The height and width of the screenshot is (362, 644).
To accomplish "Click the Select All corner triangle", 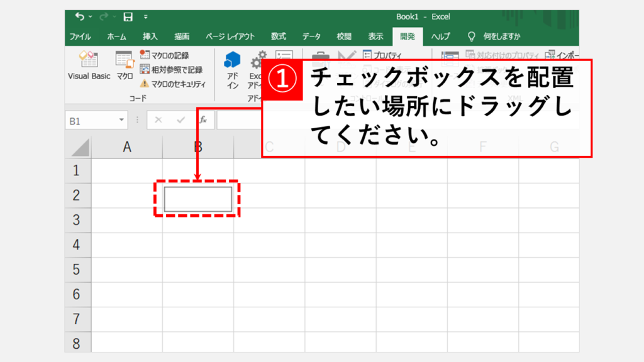I will click(79, 148).
